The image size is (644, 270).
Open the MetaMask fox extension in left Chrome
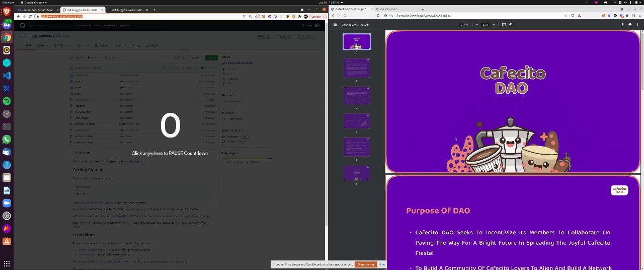pyautogui.click(x=265, y=17)
